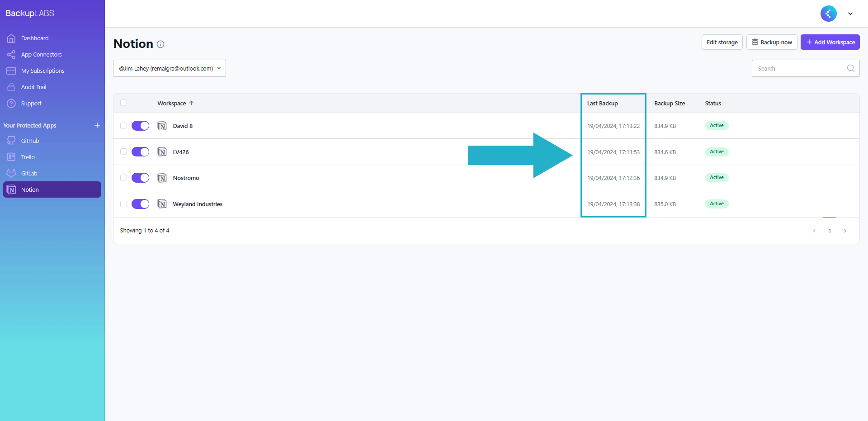Open the David 8 workspace
Screen dimensions: 868x421
click(x=183, y=126)
